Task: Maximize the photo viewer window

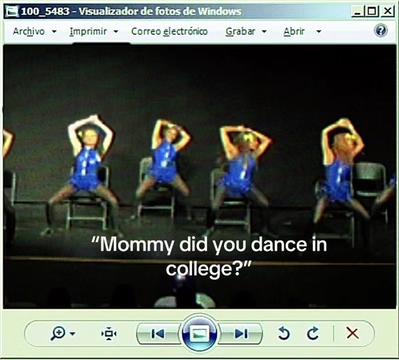Action: (x=372, y=11)
